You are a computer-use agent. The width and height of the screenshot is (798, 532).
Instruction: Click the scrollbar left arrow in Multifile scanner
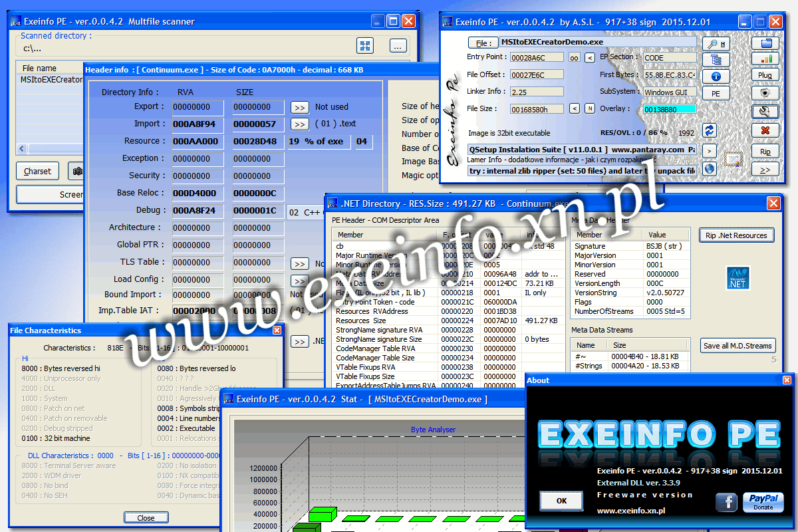click(23, 149)
